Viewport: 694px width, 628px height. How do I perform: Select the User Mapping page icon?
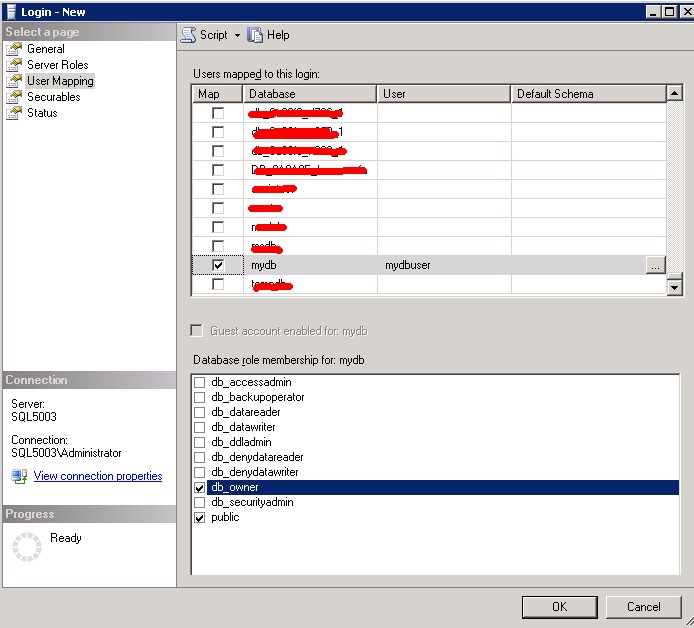click(x=14, y=81)
